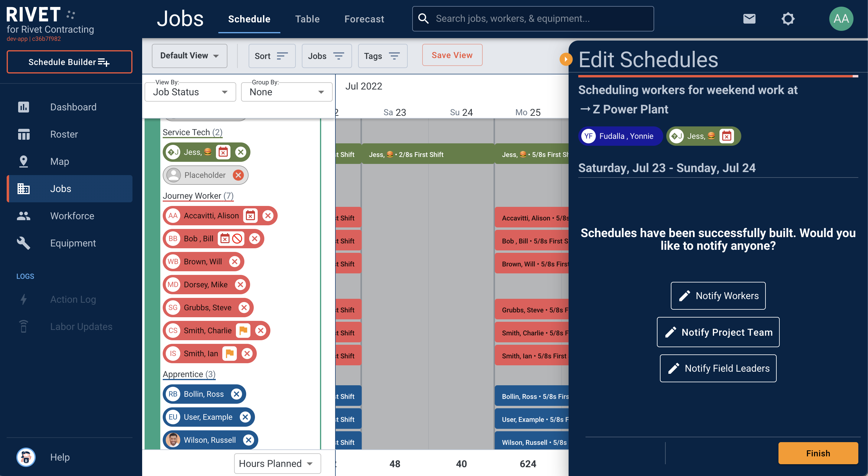
Task: Click the calendar icon on Accavitti, Alison
Action: 250,215
